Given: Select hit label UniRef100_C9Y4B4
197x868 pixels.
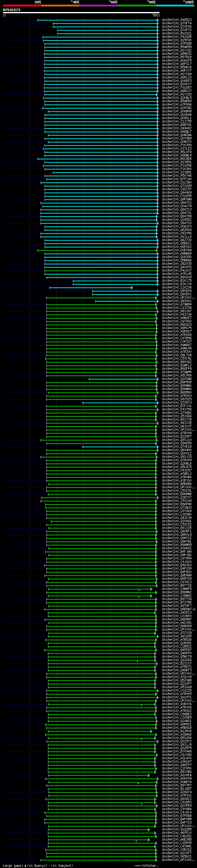Looking at the screenshot, I should coord(177,809).
